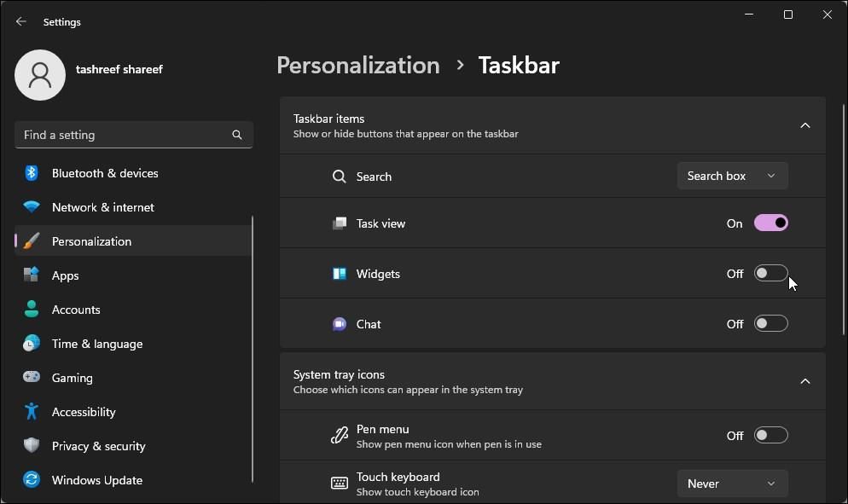This screenshot has width=848, height=504.
Task: Click the Privacy & security shield icon
Action: click(x=32, y=445)
